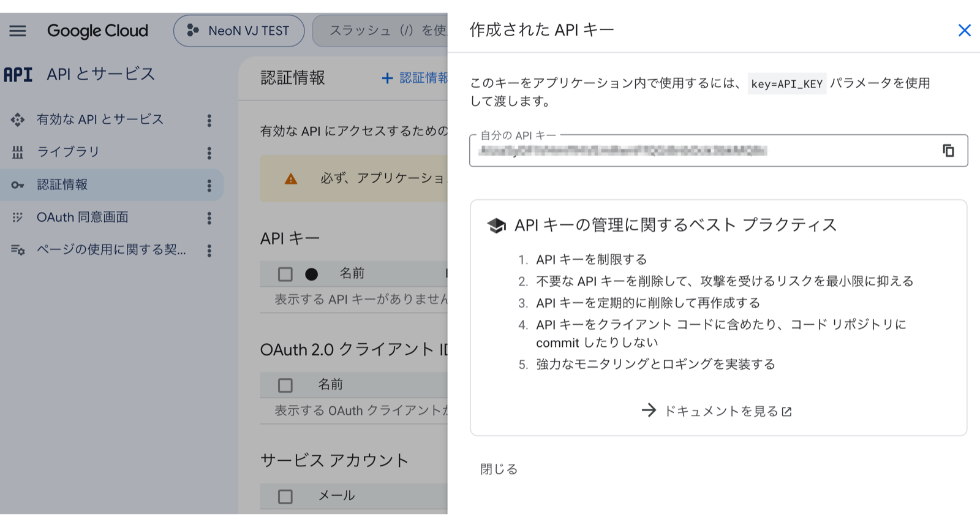Click the API キーを制限する list item
Screen dimensions: 980x527
pyautogui.click(x=592, y=259)
